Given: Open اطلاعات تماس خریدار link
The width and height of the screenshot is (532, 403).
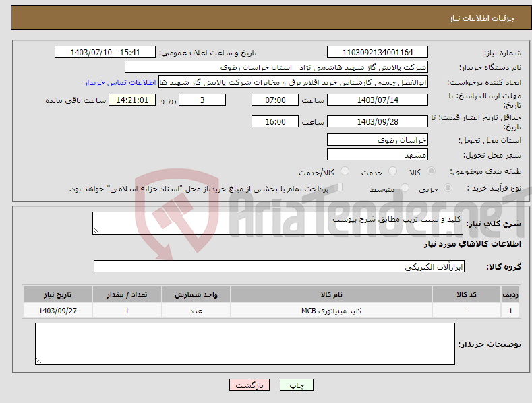Looking at the screenshot, I should pyautogui.click(x=120, y=82).
